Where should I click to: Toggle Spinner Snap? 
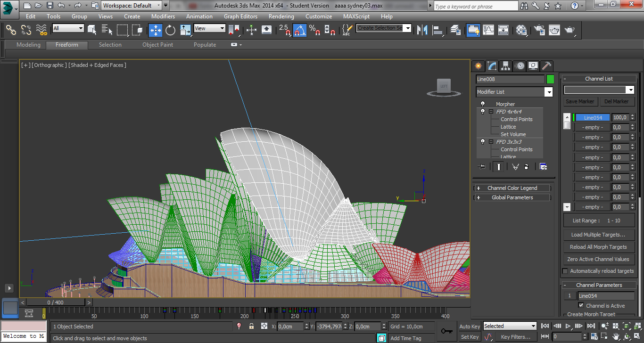click(330, 30)
